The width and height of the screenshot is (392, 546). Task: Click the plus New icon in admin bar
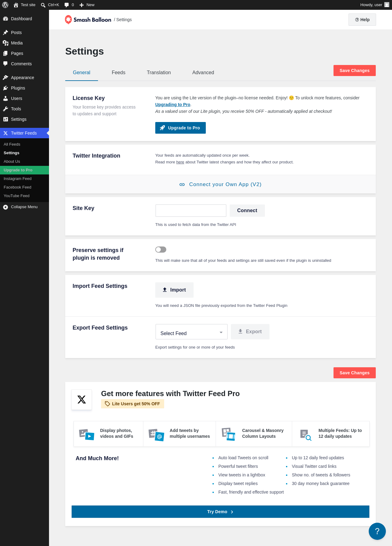[x=82, y=5]
